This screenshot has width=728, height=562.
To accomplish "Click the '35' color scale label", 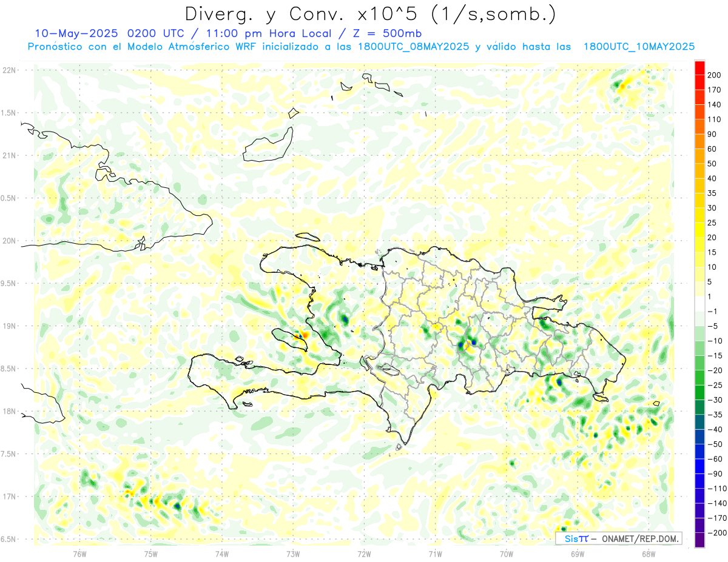I will coord(712,193).
